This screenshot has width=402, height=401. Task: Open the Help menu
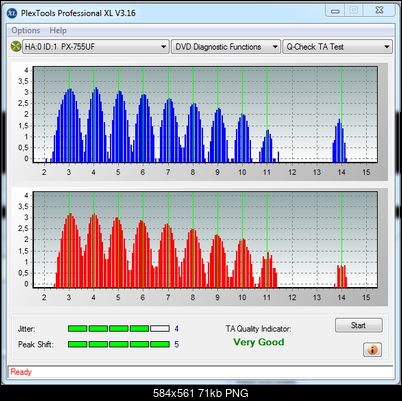coord(58,30)
